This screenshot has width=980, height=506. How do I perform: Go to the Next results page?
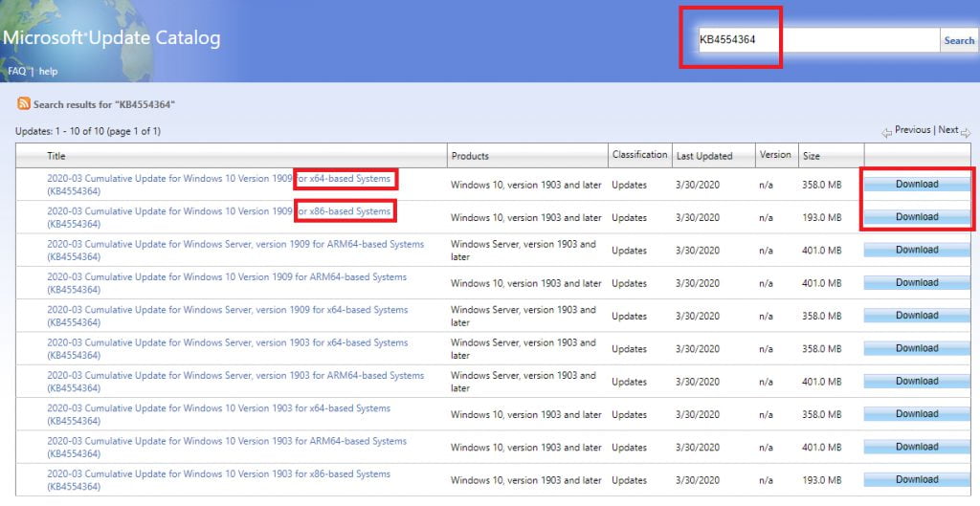[948, 130]
